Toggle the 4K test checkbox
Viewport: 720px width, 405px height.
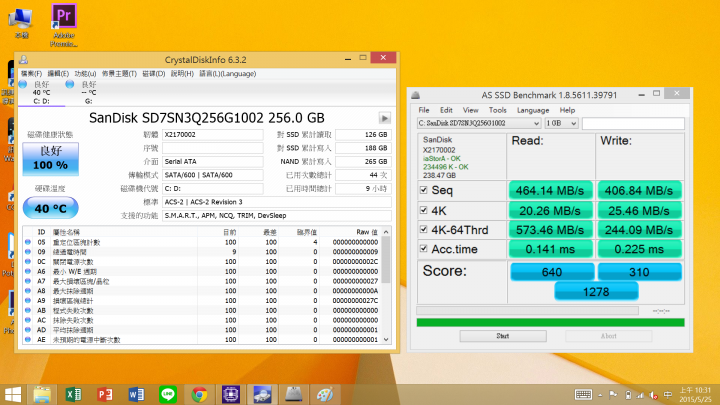point(423,210)
